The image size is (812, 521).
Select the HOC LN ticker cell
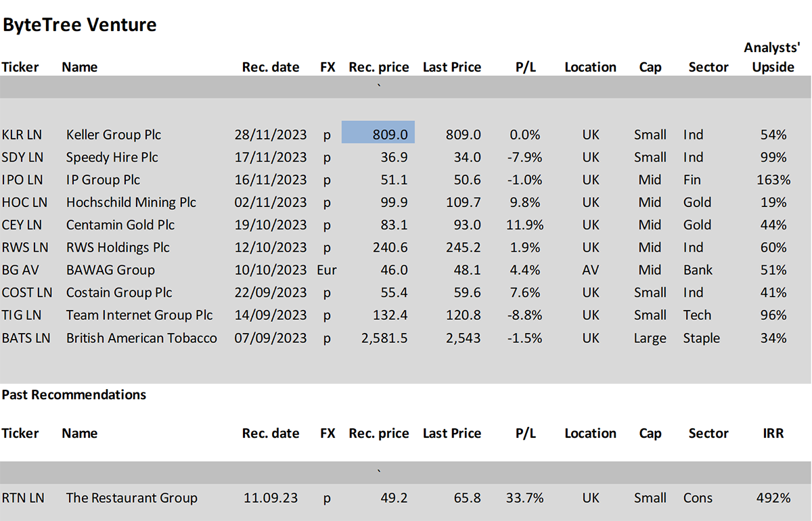[24, 202]
